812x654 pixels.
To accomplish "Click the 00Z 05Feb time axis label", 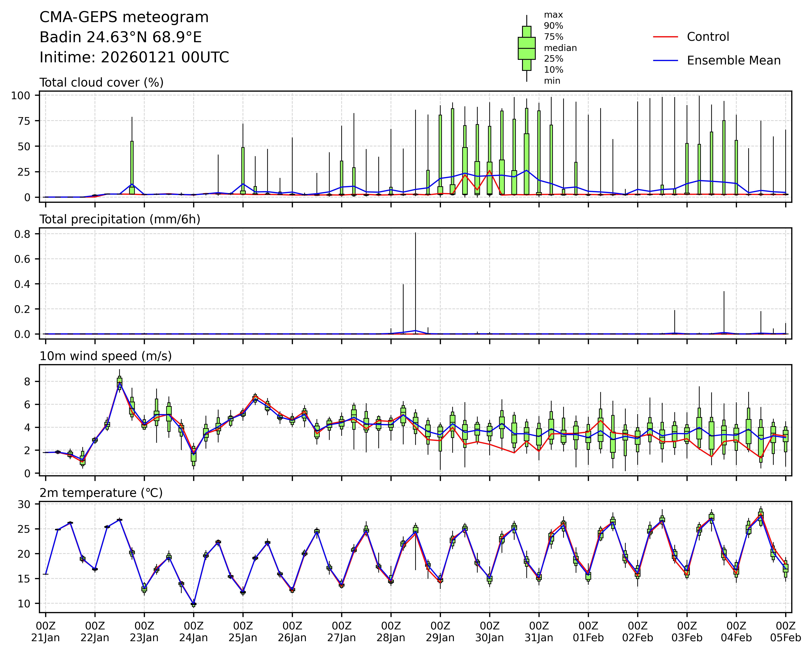I will [x=785, y=631].
